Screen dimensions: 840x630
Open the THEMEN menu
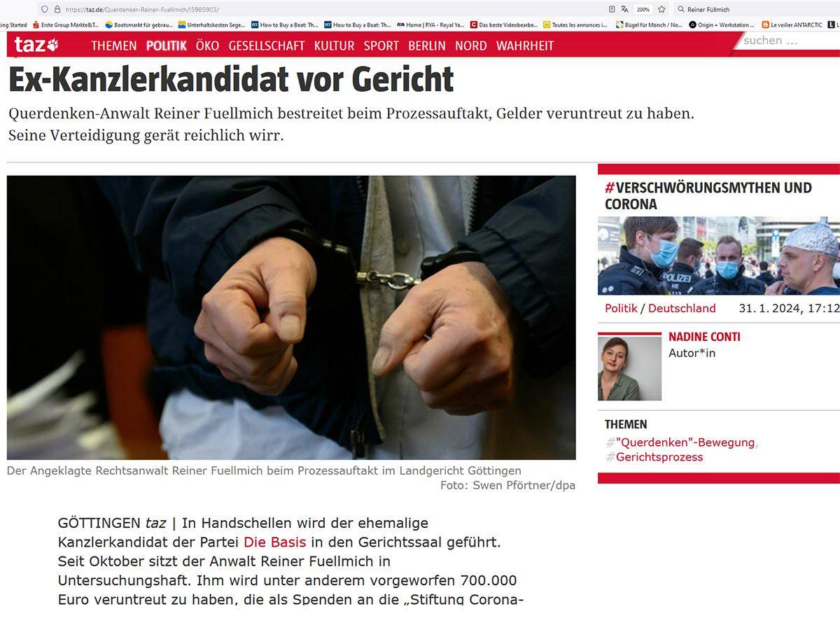(x=113, y=45)
